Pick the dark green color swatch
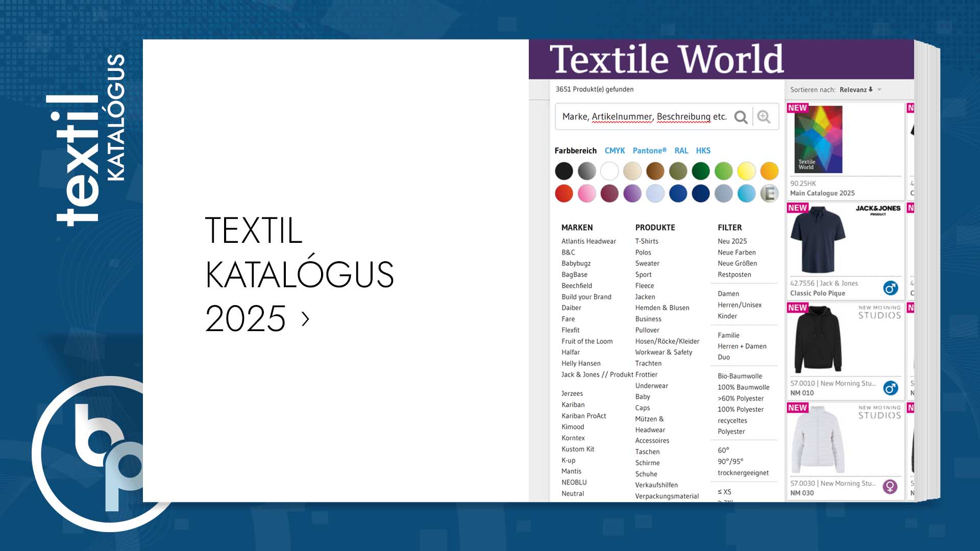This screenshot has width=980, height=551. point(701,171)
